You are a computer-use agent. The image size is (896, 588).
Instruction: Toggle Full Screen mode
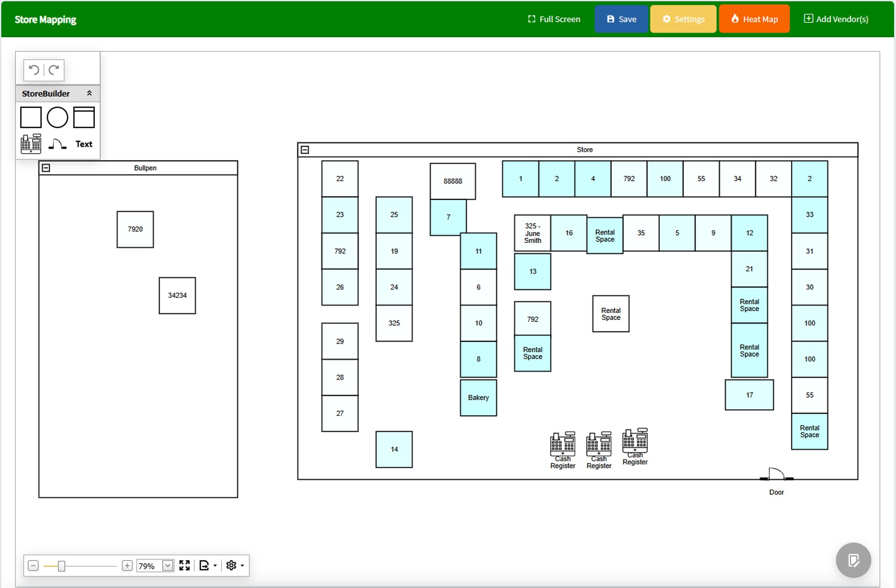tap(554, 19)
